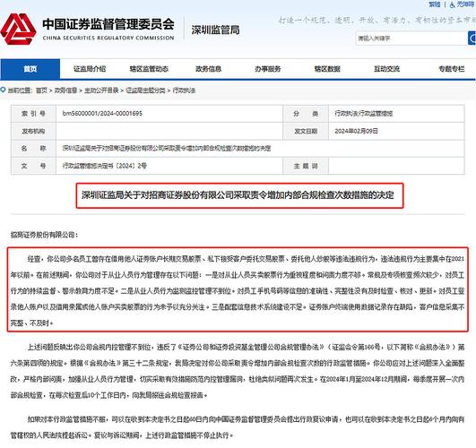
Task: Click the 发文日期 label cell
Action: point(306,131)
